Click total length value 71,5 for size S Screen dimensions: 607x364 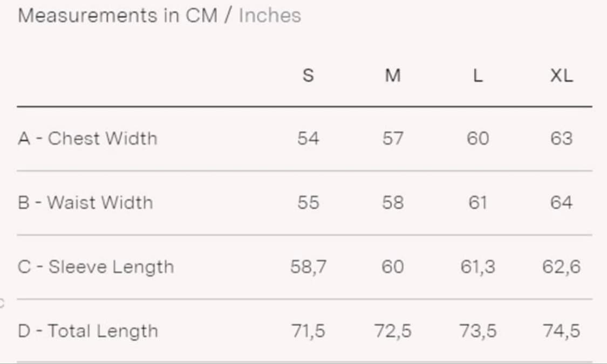308,331
